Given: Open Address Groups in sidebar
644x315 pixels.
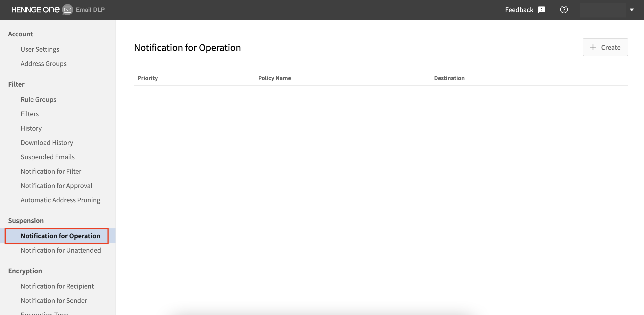Looking at the screenshot, I should pyautogui.click(x=44, y=64).
